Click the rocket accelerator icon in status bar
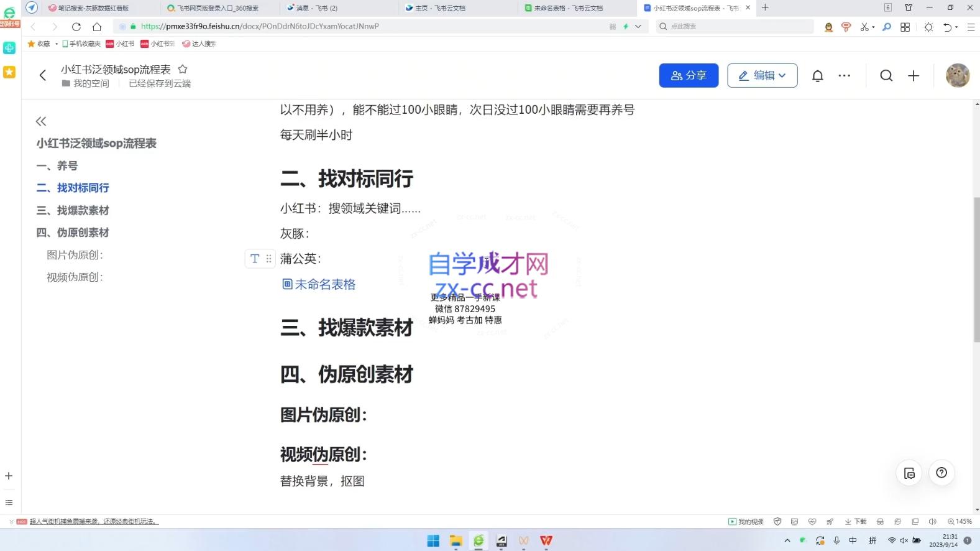Image resolution: width=980 pixels, height=551 pixels. [830, 522]
